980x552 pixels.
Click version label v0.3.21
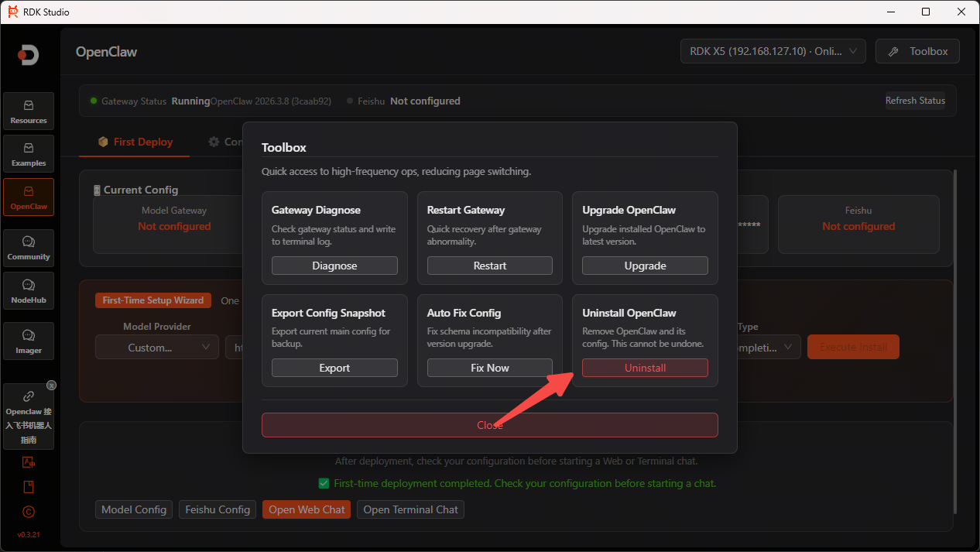[x=29, y=535]
